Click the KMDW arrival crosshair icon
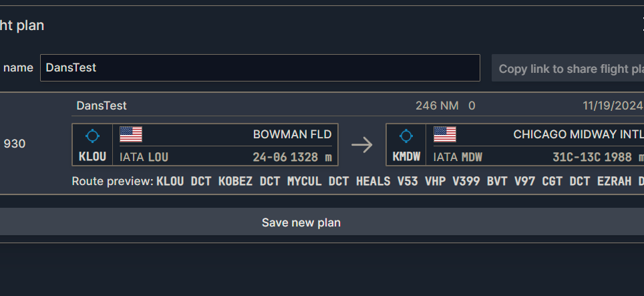Viewport: 644px width, 296px height. (x=406, y=136)
